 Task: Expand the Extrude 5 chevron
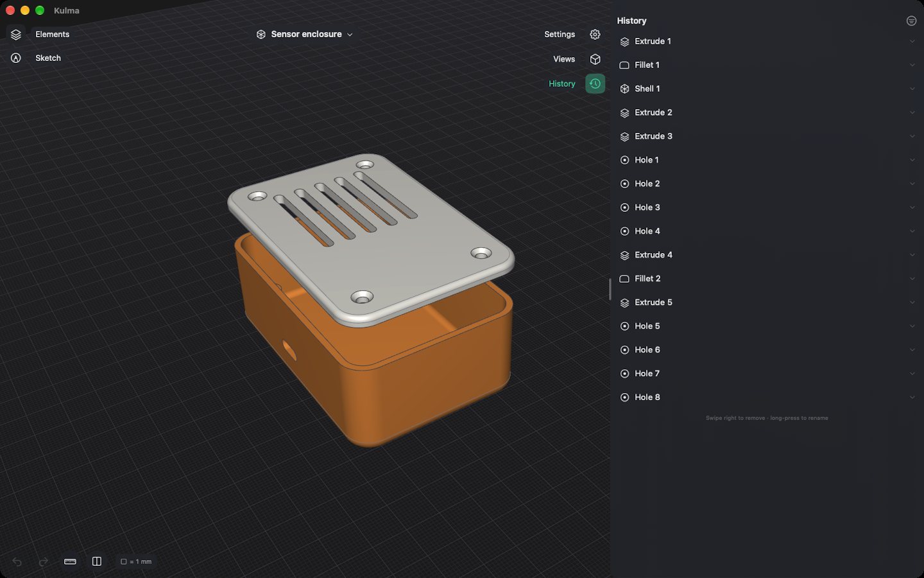pos(912,303)
